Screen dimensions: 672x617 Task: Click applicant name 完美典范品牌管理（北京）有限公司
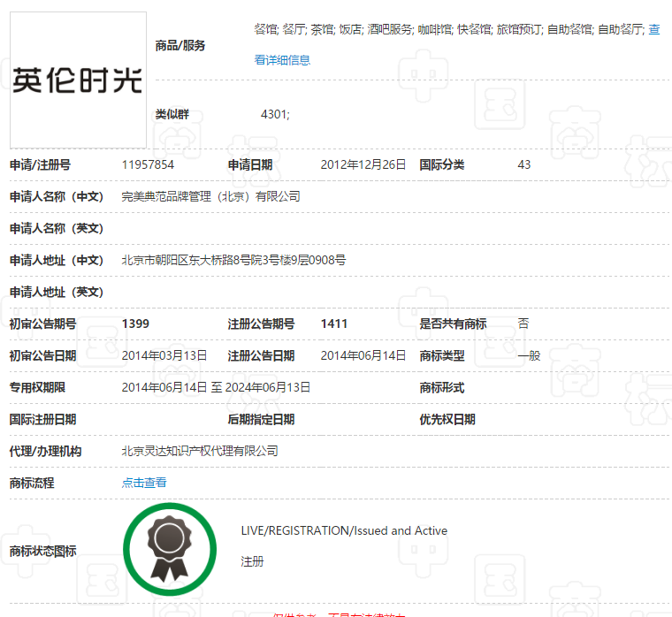pos(210,196)
